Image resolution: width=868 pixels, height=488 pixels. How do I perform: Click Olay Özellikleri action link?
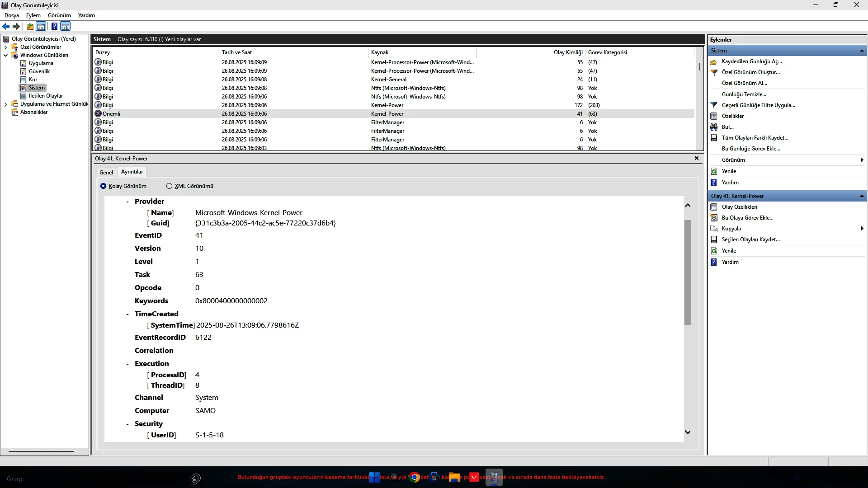coord(739,207)
